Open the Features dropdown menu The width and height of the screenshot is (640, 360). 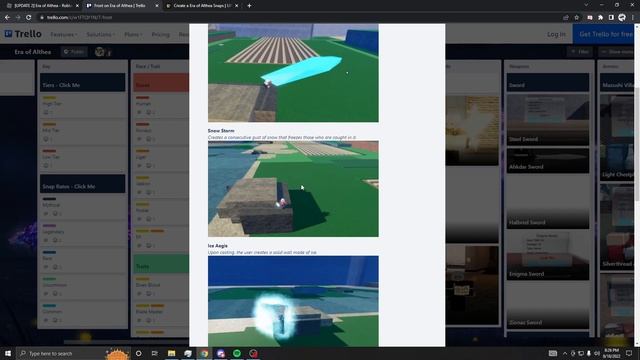[x=64, y=34]
